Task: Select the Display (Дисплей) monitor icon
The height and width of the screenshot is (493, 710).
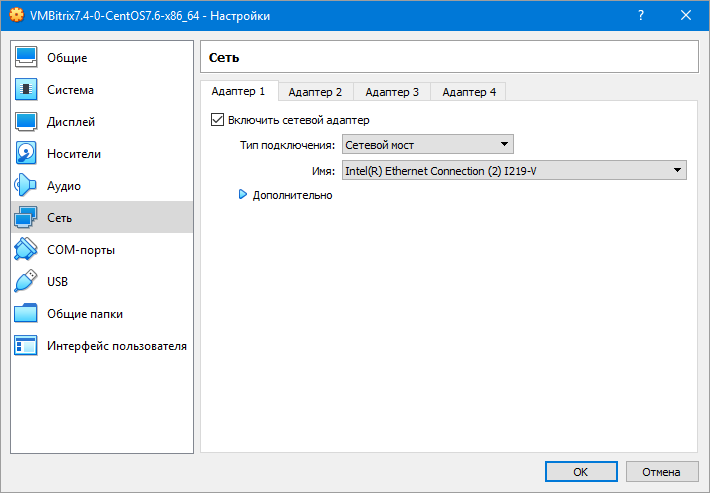Action: tap(27, 122)
